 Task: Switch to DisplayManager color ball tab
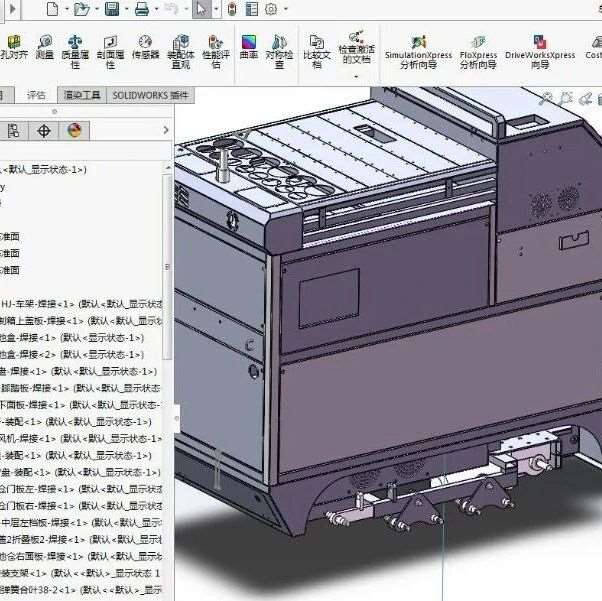tap(74, 131)
